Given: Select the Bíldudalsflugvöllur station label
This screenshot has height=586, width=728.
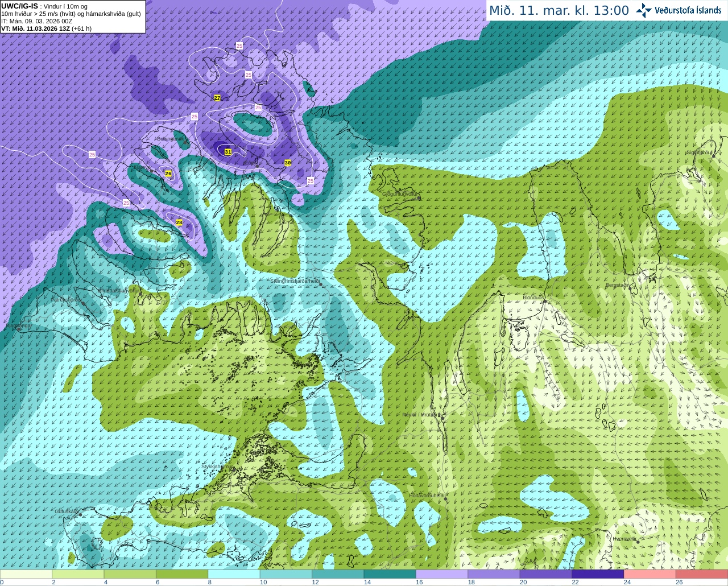Looking at the screenshot, I should 119,290.
